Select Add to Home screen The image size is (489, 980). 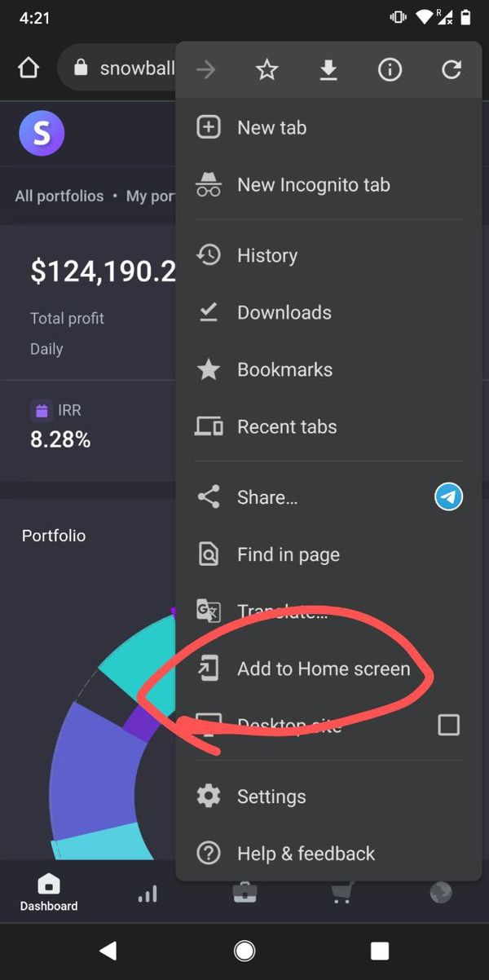[x=323, y=669]
